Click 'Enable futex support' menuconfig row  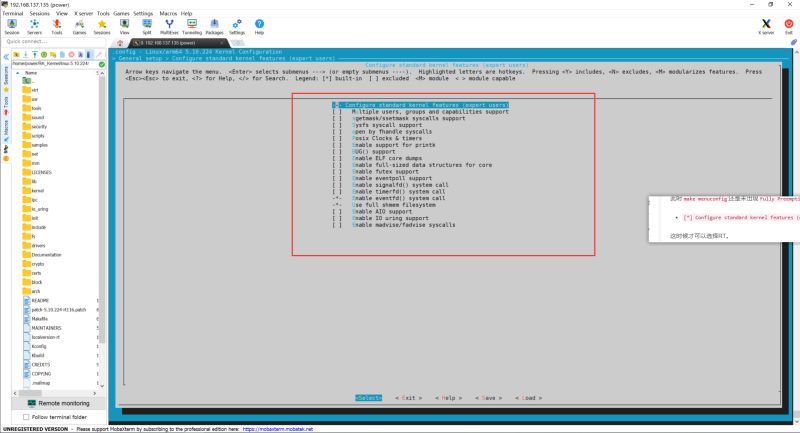376,172
